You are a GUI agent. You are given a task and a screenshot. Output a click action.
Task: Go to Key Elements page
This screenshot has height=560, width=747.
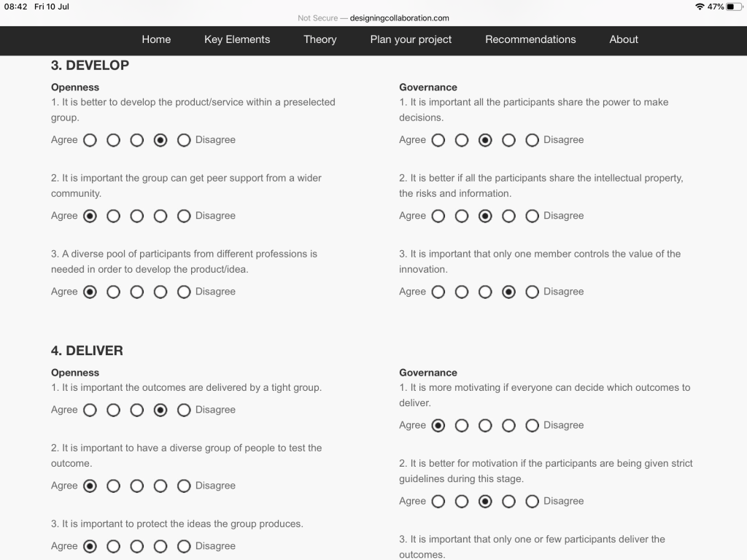tap(237, 39)
